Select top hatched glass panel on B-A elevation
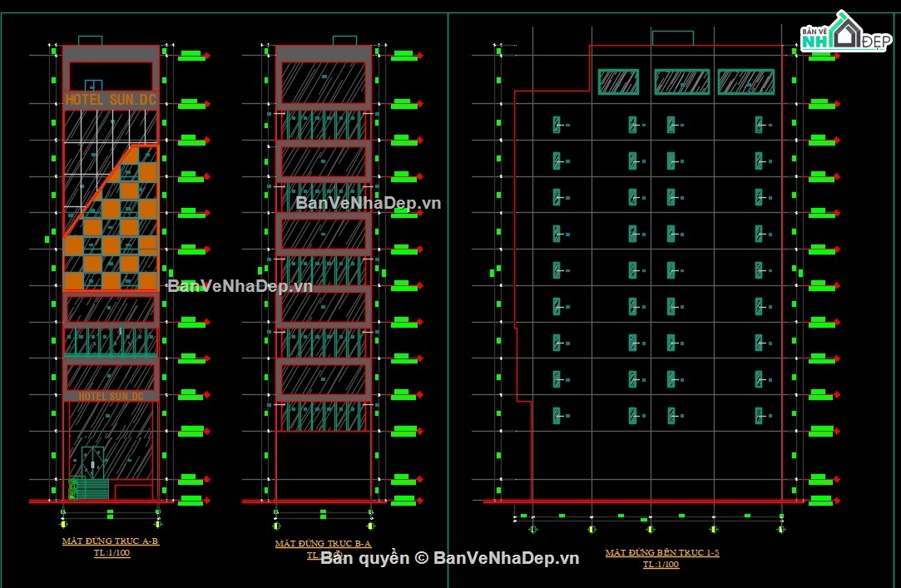Screen dimensions: 901x588 click(324, 82)
